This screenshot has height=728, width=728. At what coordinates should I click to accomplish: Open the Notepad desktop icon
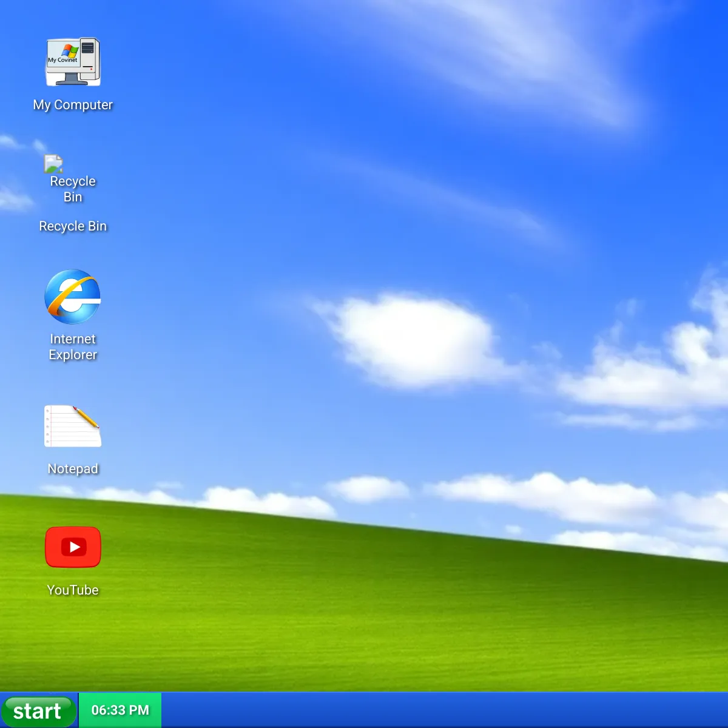point(73,426)
